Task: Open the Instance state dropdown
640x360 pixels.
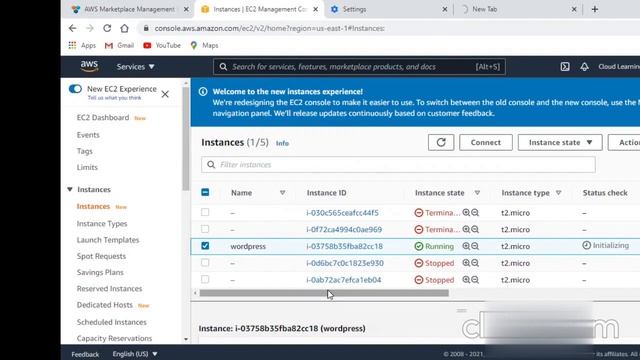Action: pyautogui.click(x=560, y=142)
